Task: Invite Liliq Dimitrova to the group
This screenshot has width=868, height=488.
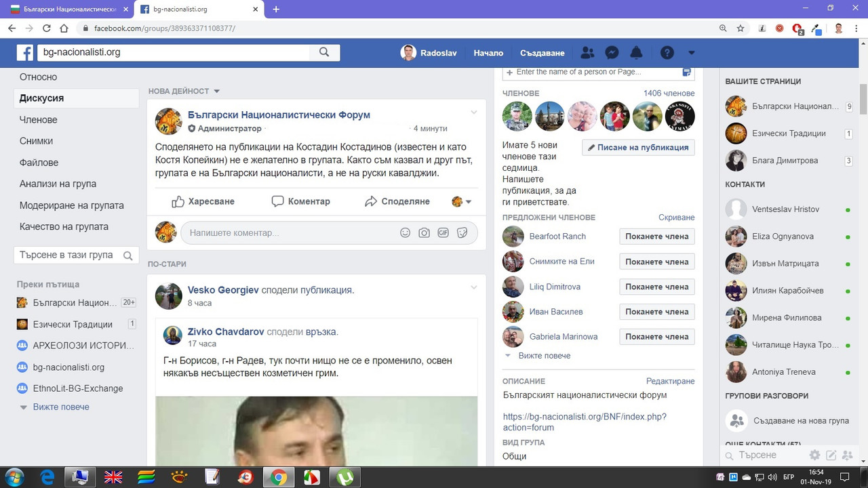Action: point(657,287)
